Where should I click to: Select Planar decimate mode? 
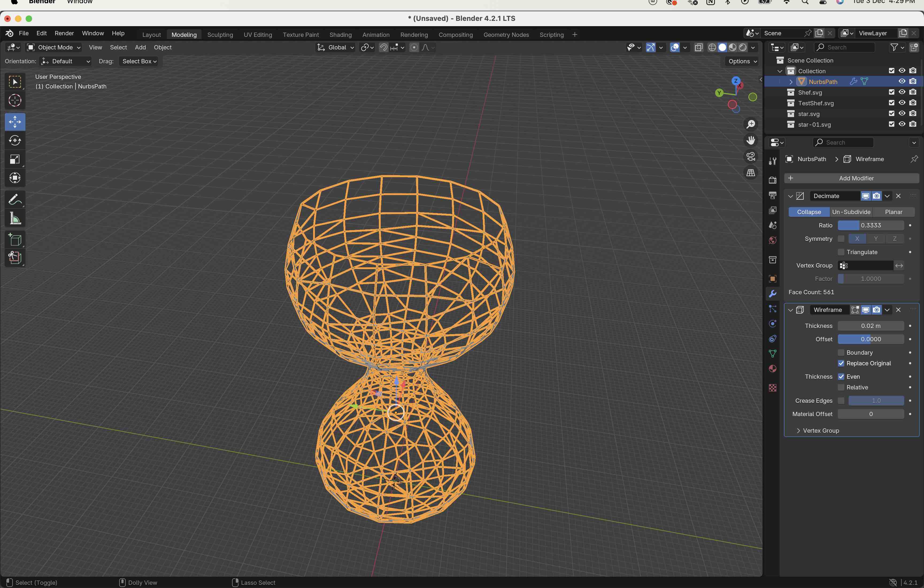click(893, 212)
